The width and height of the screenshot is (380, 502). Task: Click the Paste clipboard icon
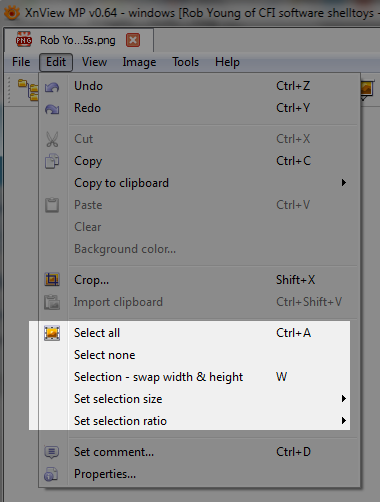[x=52, y=205]
